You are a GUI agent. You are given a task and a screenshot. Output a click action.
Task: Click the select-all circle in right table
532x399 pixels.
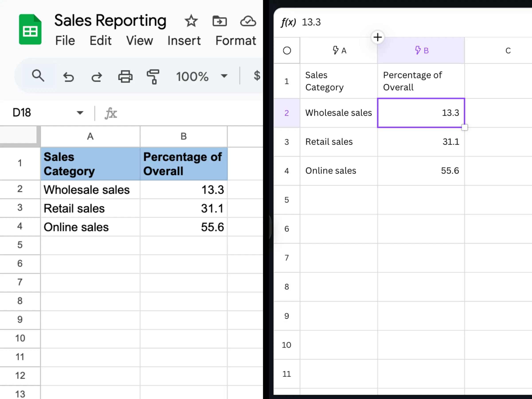pyautogui.click(x=287, y=51)
